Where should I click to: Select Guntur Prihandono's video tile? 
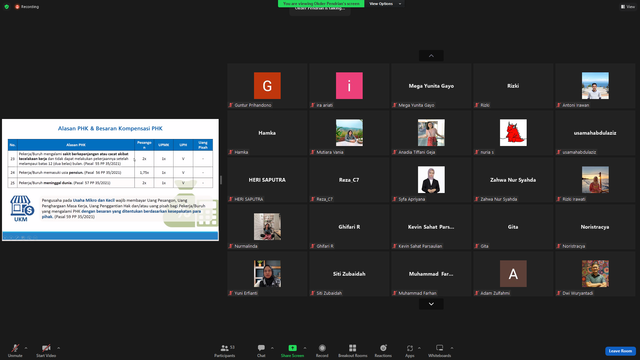pos(267,86)
